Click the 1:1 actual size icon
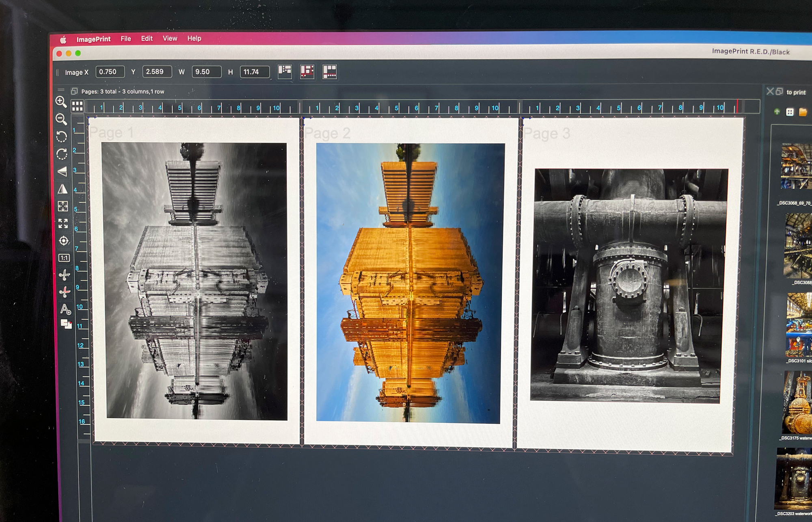Screen dimensions: 812x522 pyautogui.click(x=64, y=258)
